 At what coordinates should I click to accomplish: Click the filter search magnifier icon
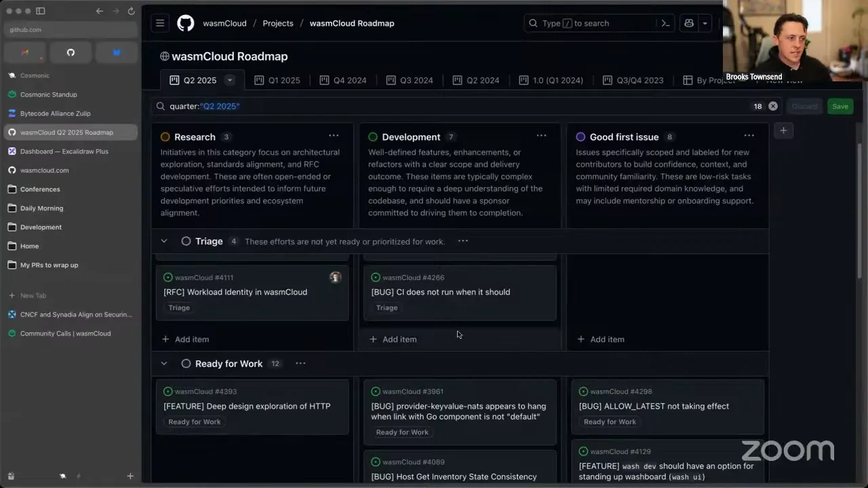tap(161, 106)
